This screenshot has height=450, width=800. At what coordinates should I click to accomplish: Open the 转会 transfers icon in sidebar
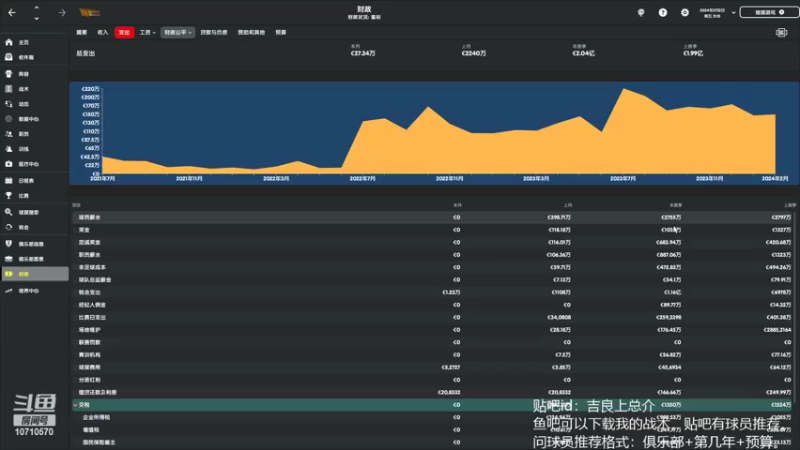[x=9, y=227]
